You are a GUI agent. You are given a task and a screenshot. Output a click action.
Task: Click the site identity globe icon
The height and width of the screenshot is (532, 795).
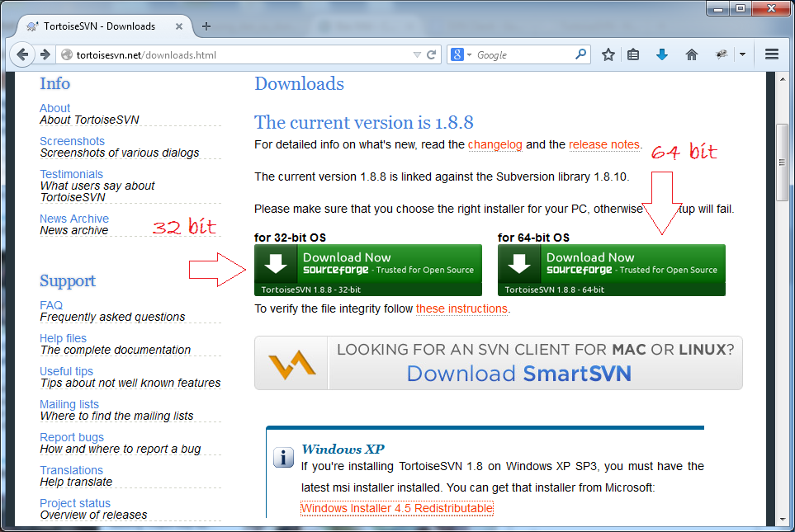pyautogui.click(x=66, y=54)
